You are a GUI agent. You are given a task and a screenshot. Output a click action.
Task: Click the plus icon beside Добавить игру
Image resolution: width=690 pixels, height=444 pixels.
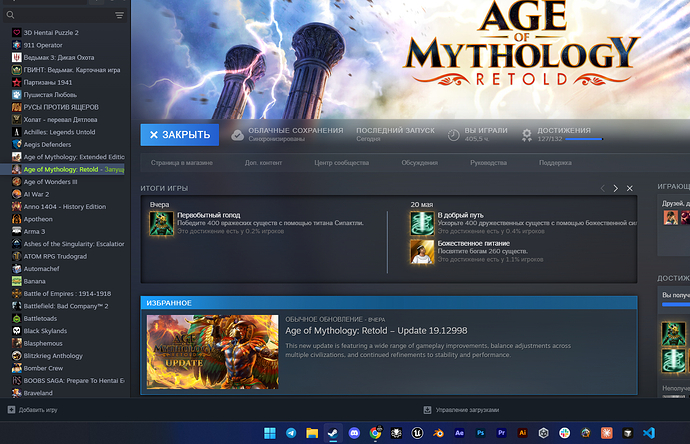point(11,410)
